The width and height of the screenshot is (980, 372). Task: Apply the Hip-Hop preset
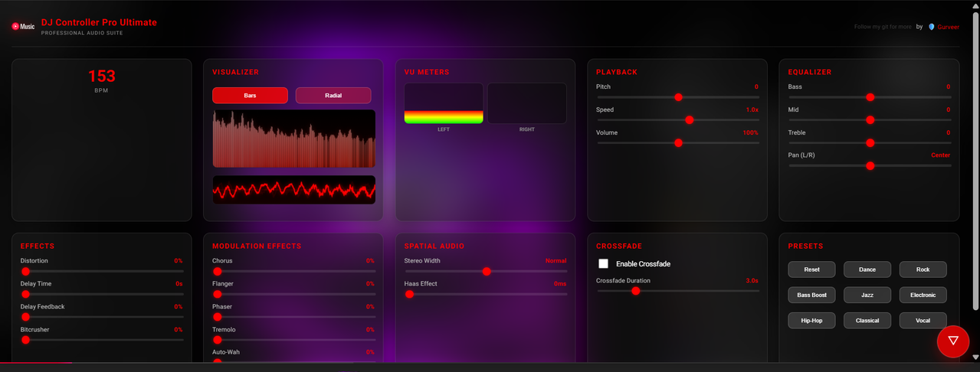tap(811, 320)
